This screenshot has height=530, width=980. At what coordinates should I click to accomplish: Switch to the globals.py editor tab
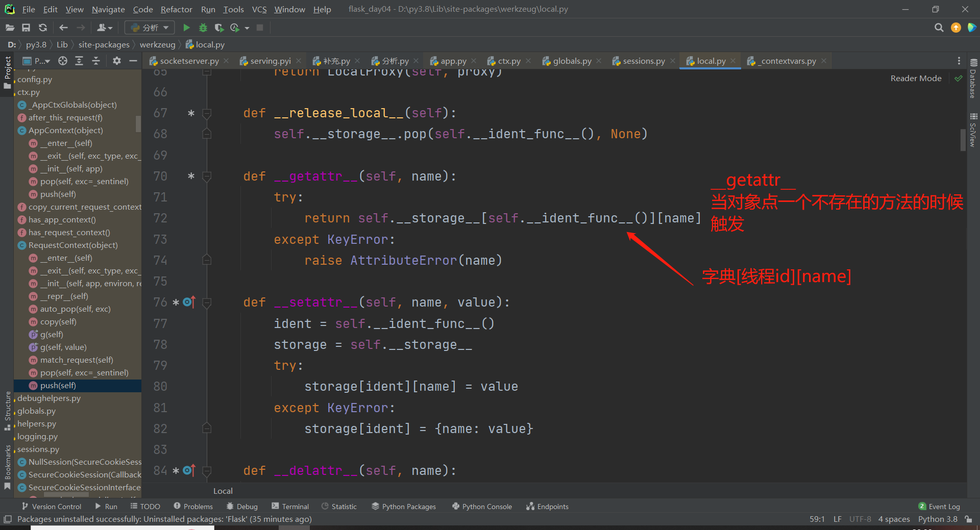click(572, 61)
